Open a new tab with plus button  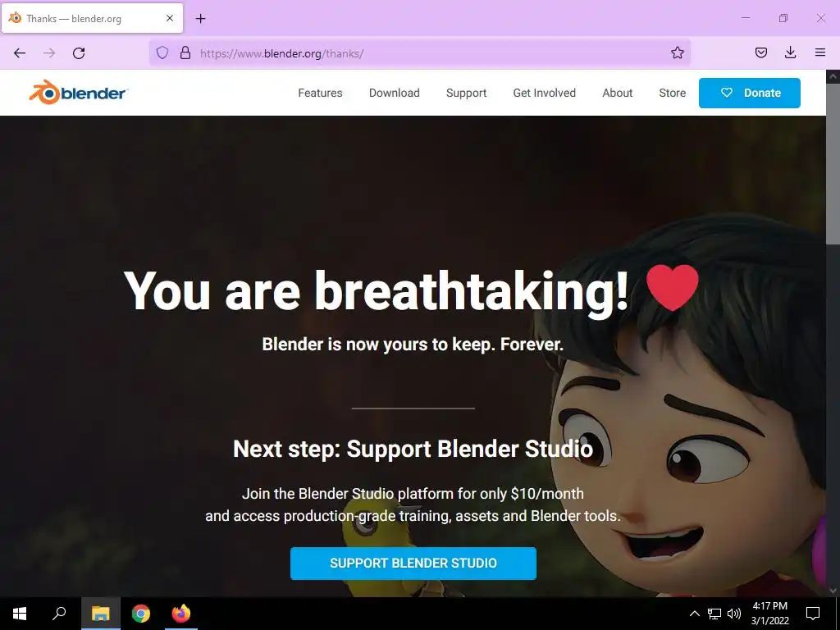coord(200,19)
